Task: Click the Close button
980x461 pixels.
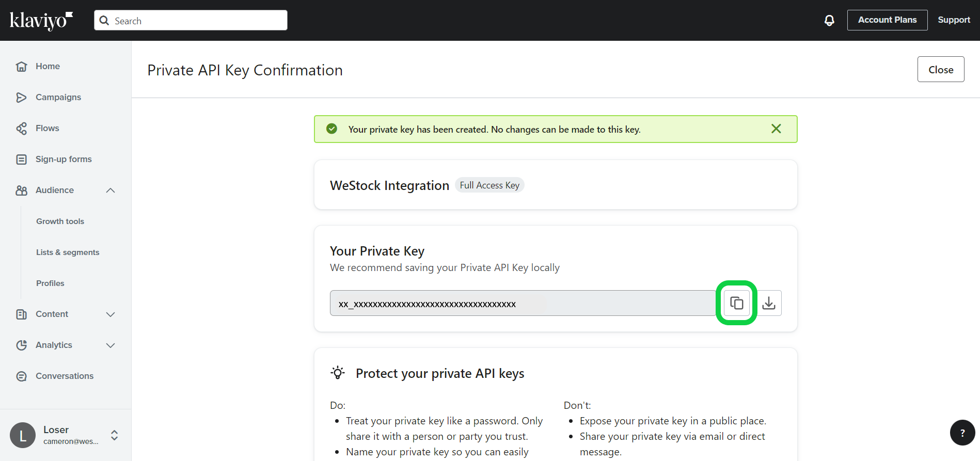Action: pyautogui.click(x=941, y=69)
